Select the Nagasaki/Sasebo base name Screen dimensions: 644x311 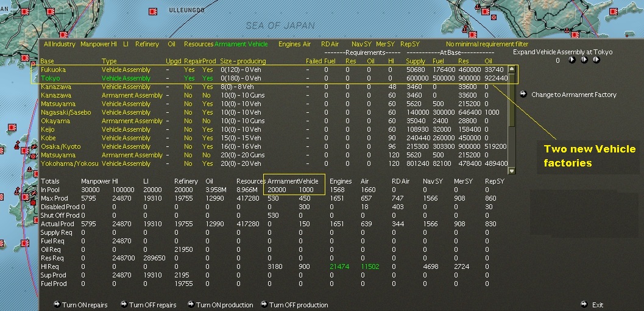(x=66, y=112)
